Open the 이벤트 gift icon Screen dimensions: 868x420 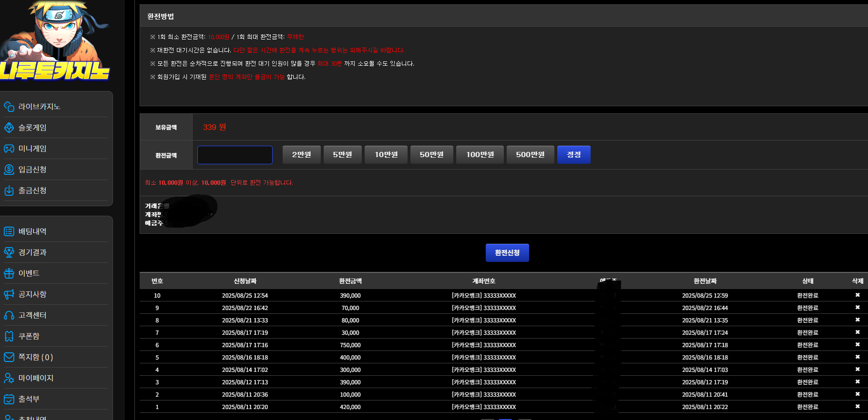9,273
